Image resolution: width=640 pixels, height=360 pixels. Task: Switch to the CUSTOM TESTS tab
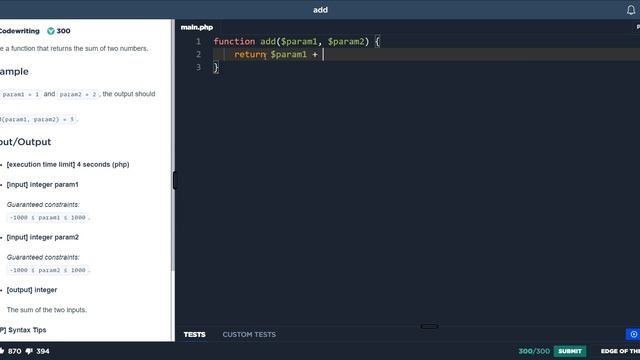pos(249,334)
